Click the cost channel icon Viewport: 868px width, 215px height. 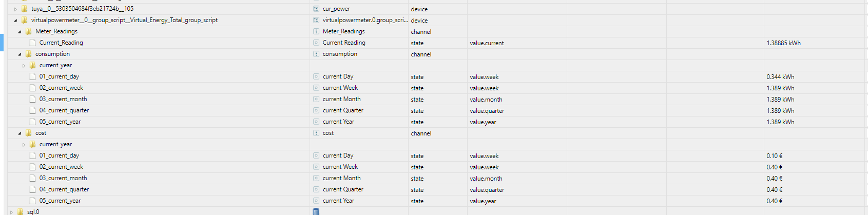pos(316,133)
